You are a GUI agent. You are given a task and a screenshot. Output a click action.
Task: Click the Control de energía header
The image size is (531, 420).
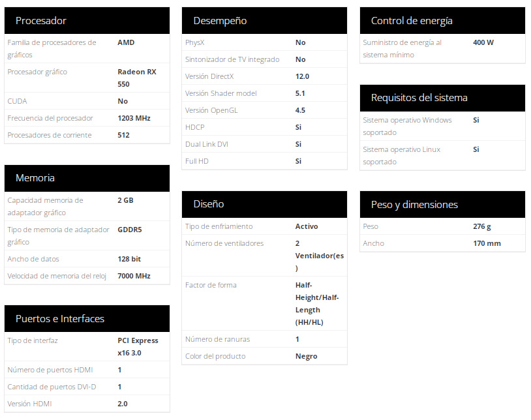tap(442, 21)
